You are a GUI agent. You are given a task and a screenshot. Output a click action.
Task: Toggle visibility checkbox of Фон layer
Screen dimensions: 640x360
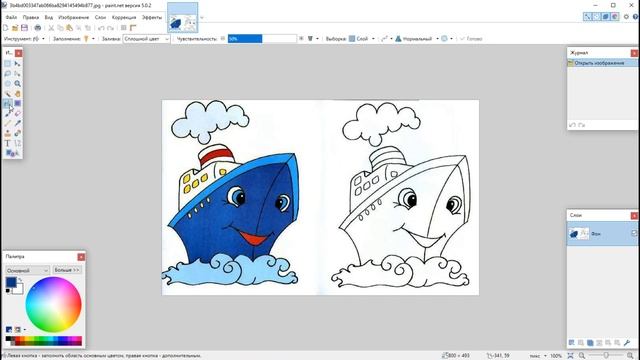634,233
